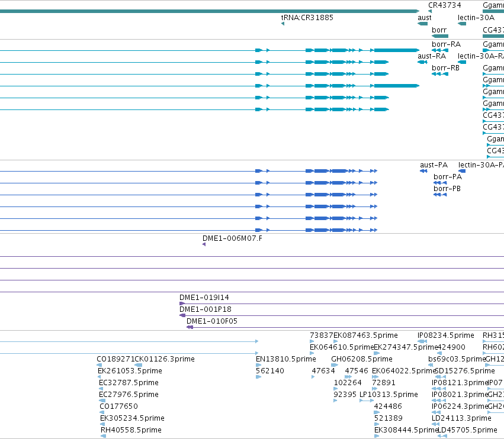Select EST RH40558.5prime
The height and width of the screenshot is (439, 504).
131,430
